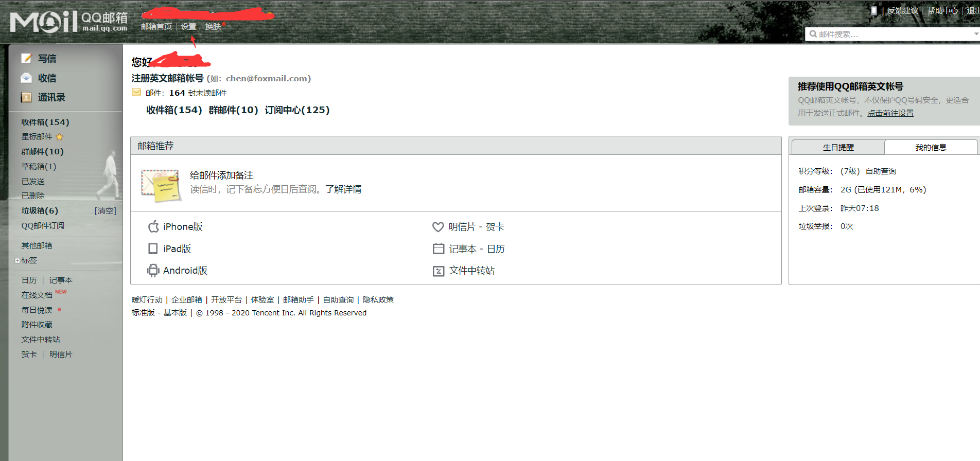This screenshot has height=461, width=980.
Task: Click the mobile phone icon in top bar
Action: coord(873,10)
